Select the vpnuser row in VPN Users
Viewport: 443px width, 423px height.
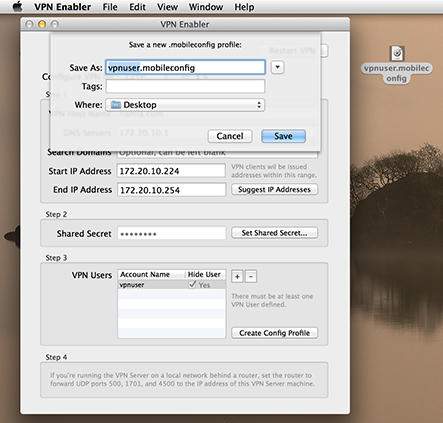tap(171, 285)
